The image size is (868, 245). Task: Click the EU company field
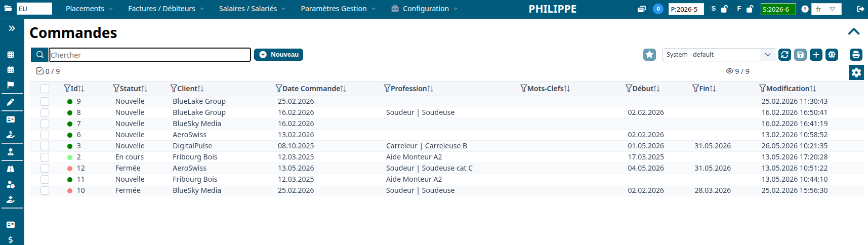(34, 9)
